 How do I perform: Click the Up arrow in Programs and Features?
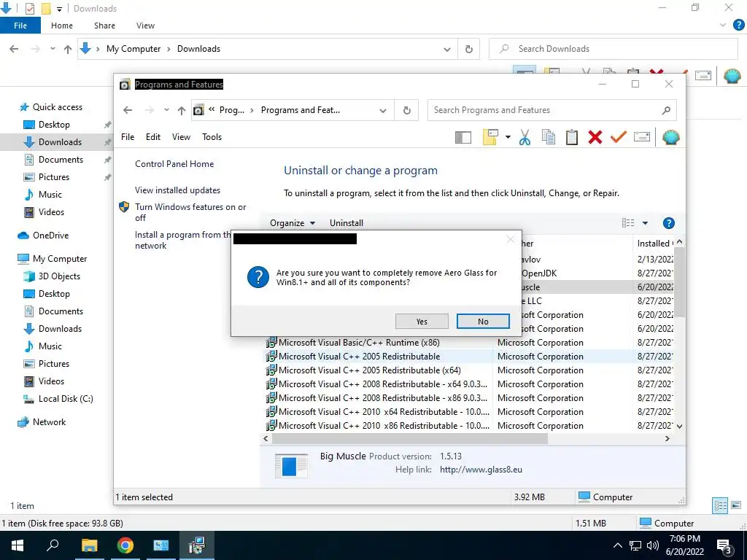click(182, 111)
